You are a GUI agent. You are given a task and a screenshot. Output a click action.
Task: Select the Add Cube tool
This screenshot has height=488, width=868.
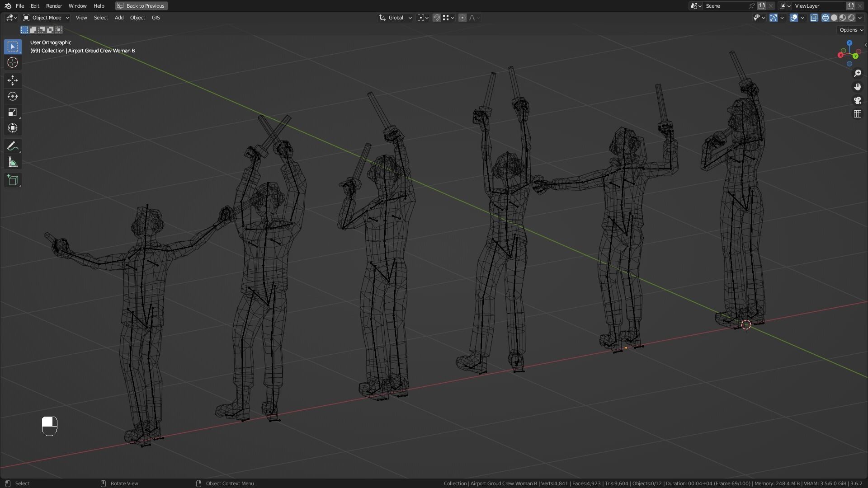(x=13, y=180)
